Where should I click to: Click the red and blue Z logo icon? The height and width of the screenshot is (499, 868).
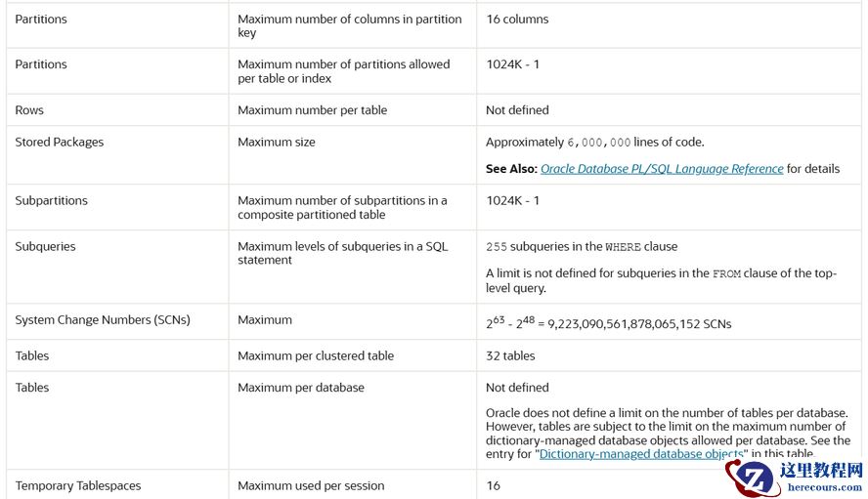(x=755, y=477)
